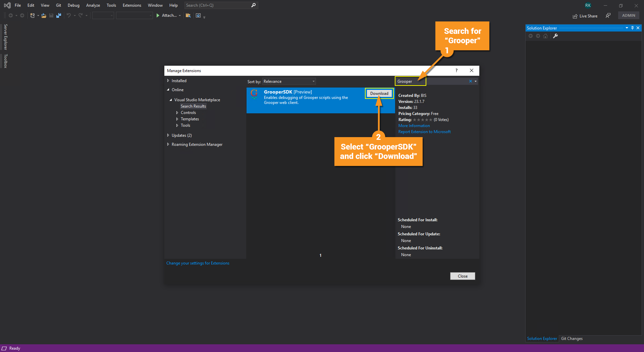Click the Change your settings for Extensions link
644x352 pixels.
[198, 263]
